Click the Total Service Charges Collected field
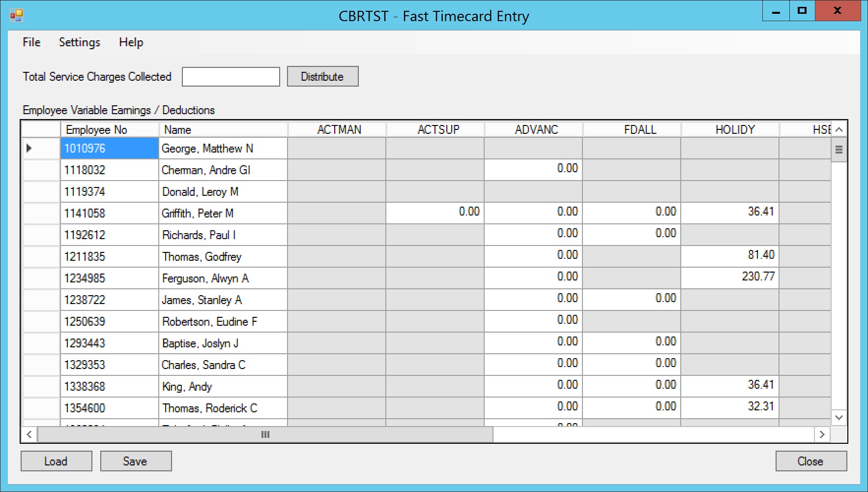Viewport: 868px width, 492px height. tap(231, 77)
